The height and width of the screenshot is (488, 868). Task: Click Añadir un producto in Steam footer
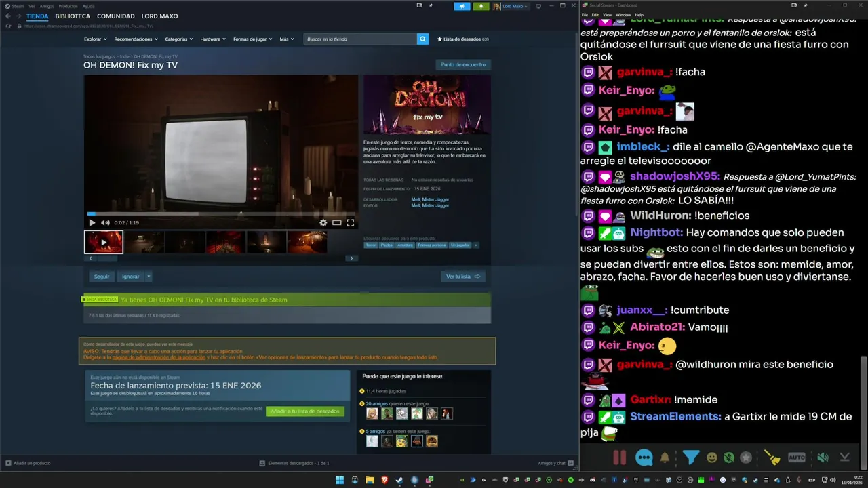coord(28,463)
